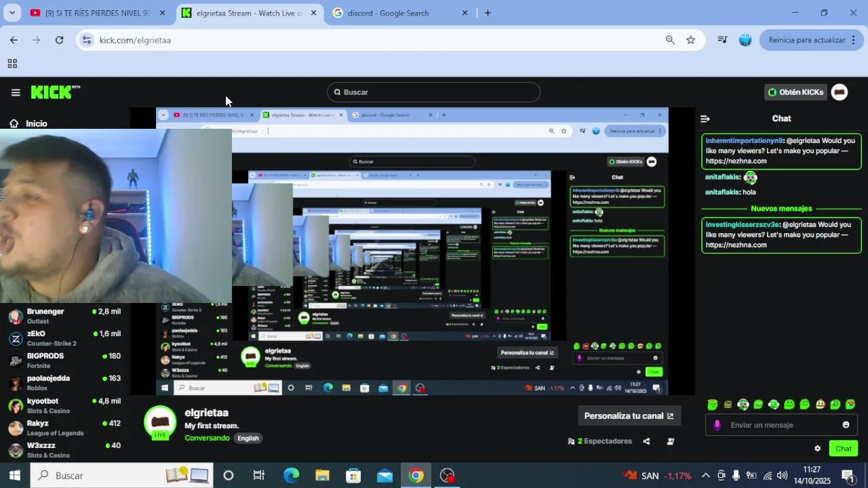Expand hidden system tray icons
This screenshot has height=488, width=868.
tap(705, 476)
